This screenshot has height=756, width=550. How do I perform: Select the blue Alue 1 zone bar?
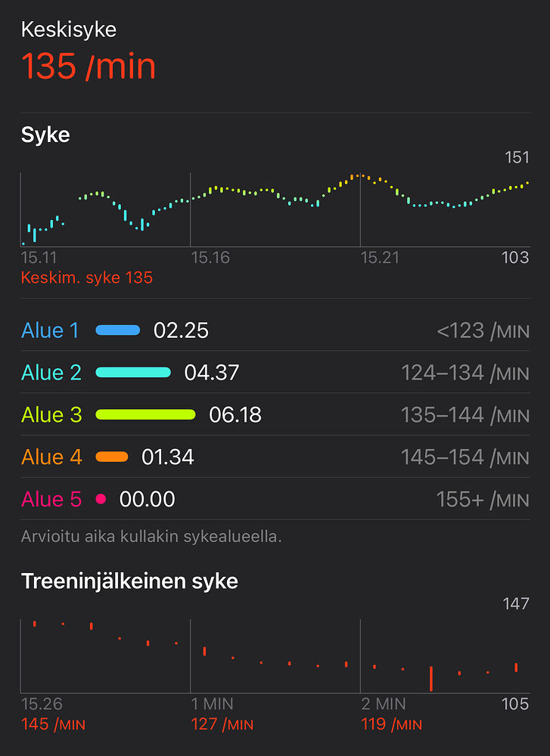118,330
